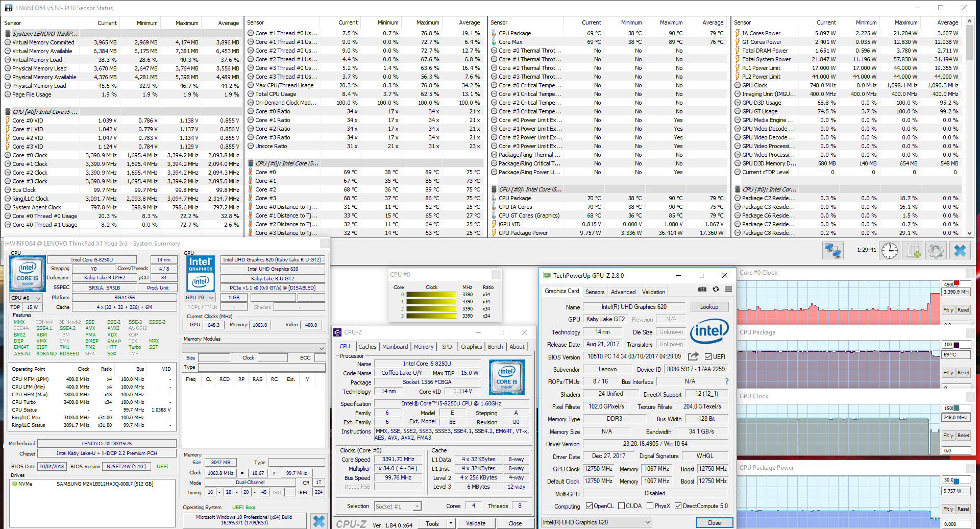Click the CPU-Z title bar app icon
Image resolution: width=980 pixels, height=529 pixels.
337,332
